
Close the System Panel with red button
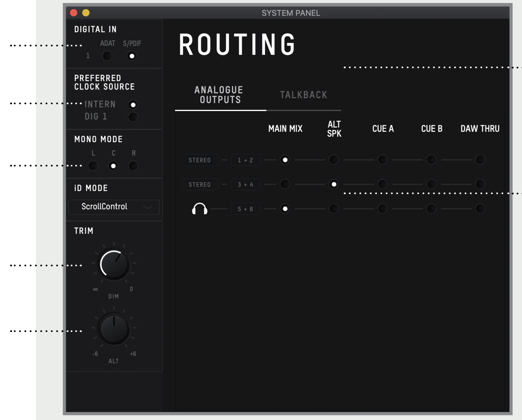click(x=74, y=13)
